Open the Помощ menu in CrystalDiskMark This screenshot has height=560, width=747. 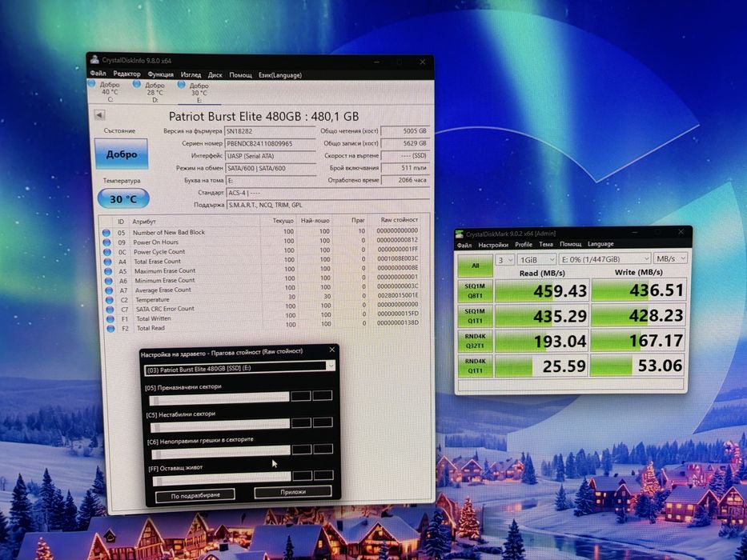(x=570, y=244)
